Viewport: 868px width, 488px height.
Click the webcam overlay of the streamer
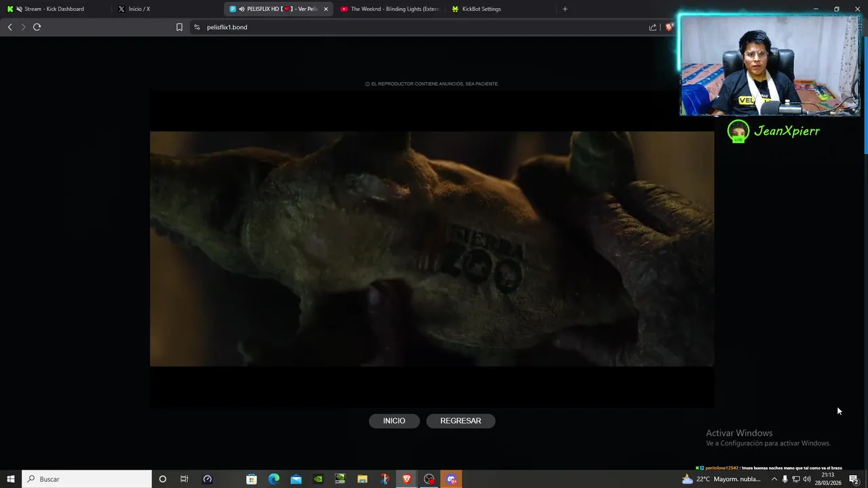[x=770, y=65]
